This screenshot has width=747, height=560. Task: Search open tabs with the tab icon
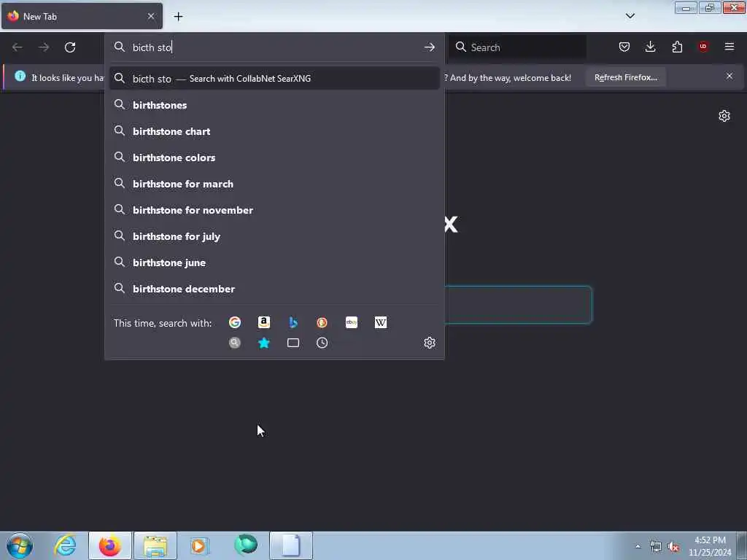[x=293, y=343]
